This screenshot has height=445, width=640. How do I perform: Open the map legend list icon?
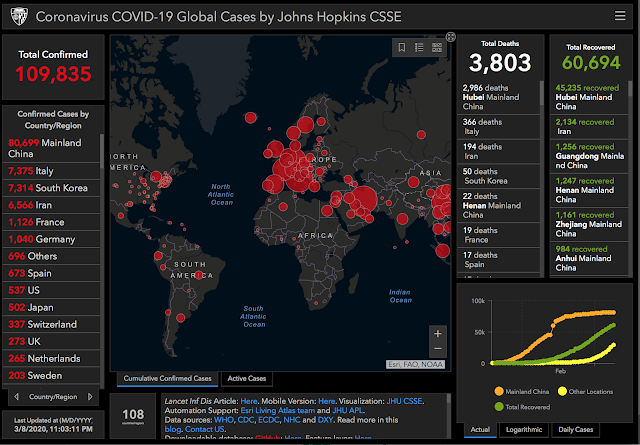(419, 48)
